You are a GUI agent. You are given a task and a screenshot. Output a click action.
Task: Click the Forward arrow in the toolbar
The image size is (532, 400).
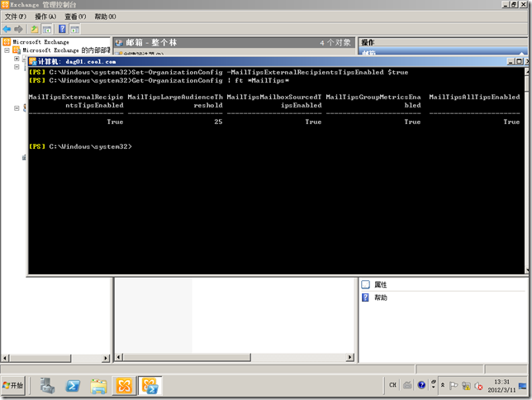pyautogui.click(x=19, y=29)
